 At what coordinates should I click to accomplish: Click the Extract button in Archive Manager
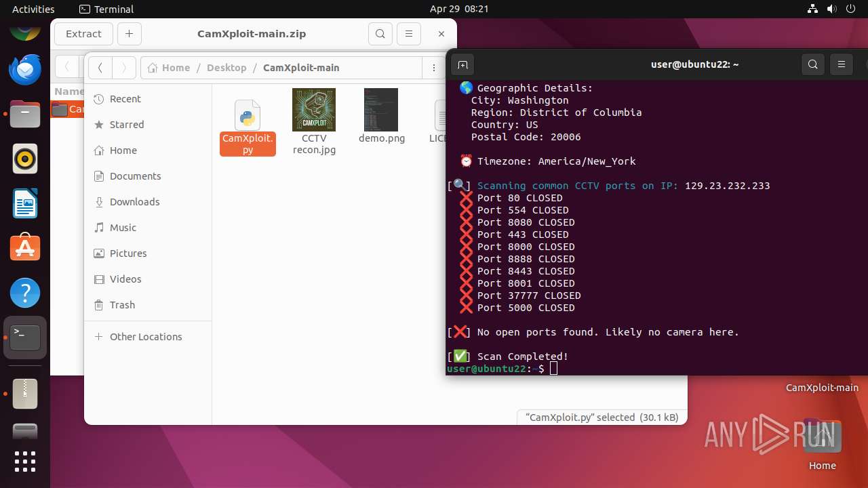tap(83, 34)
